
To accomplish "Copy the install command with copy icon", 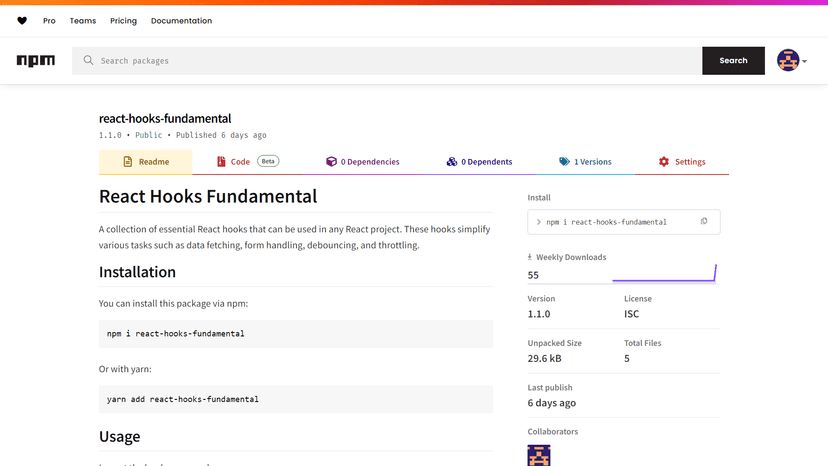I will click(x=704, y=222).
